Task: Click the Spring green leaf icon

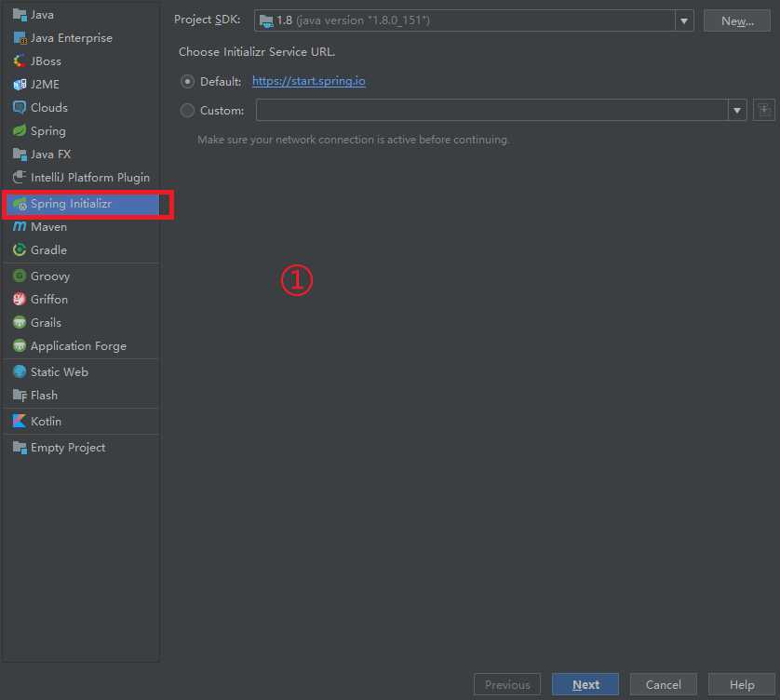Action: tap(20, 131)
